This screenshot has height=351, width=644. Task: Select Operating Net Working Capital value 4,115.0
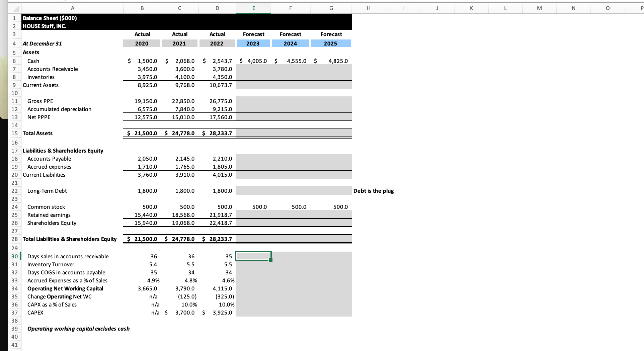222,288
